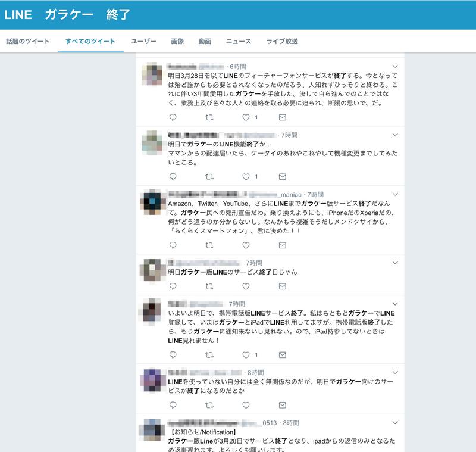Reply to the 6時間 tweet about フィーチャーフォンサービス

173,117
